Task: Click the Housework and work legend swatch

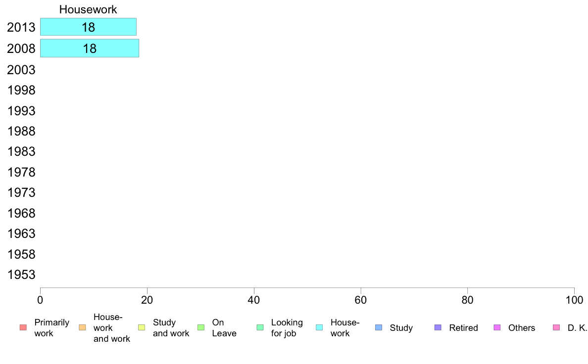Action: 82,327
